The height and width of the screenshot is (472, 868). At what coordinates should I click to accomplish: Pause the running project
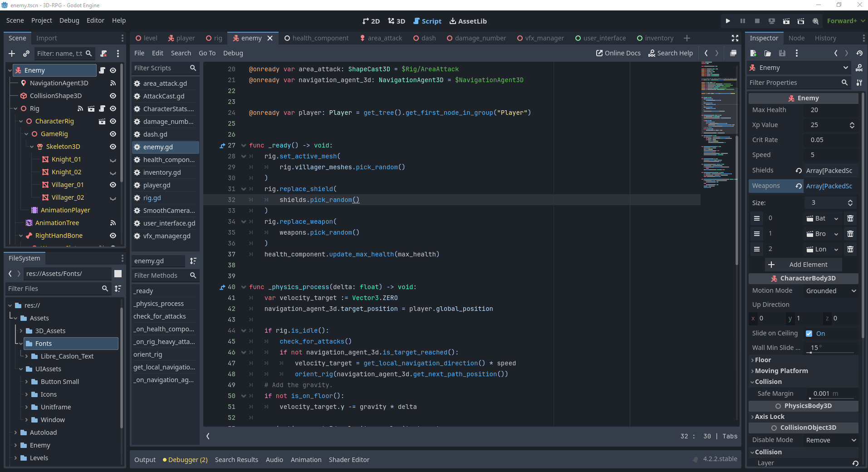(x=743, y=21)
